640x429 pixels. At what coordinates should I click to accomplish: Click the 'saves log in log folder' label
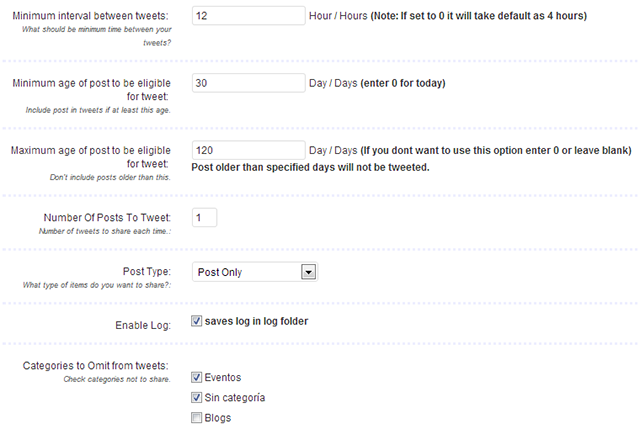[256, 321]
